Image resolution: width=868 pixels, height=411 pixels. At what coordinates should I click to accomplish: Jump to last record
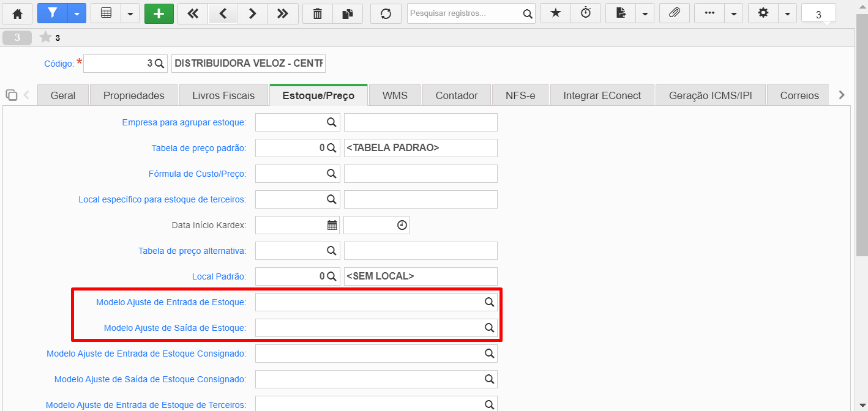tap(282, 13)
